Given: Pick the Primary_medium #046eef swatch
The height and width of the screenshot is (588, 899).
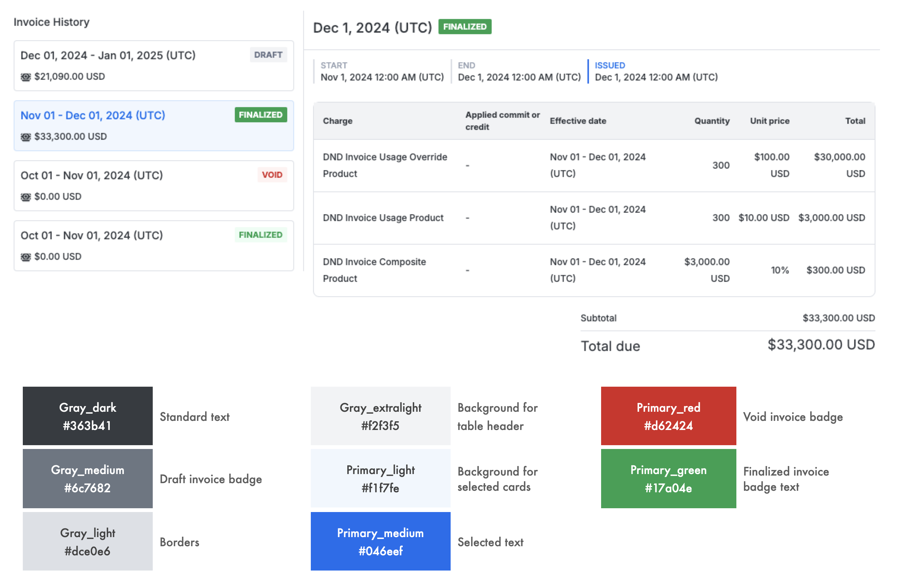Looking at the screenshot, I should click(380, 541).
